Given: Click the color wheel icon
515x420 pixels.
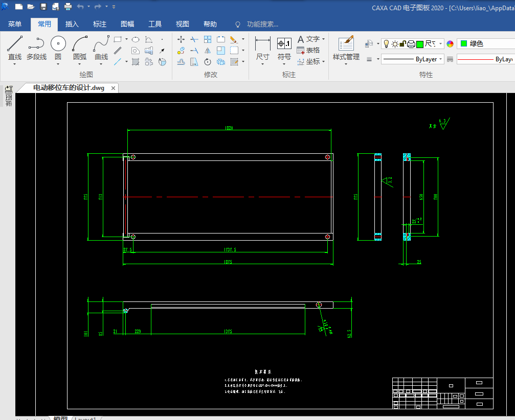Looking at the screenshot, I should (450, 44).
